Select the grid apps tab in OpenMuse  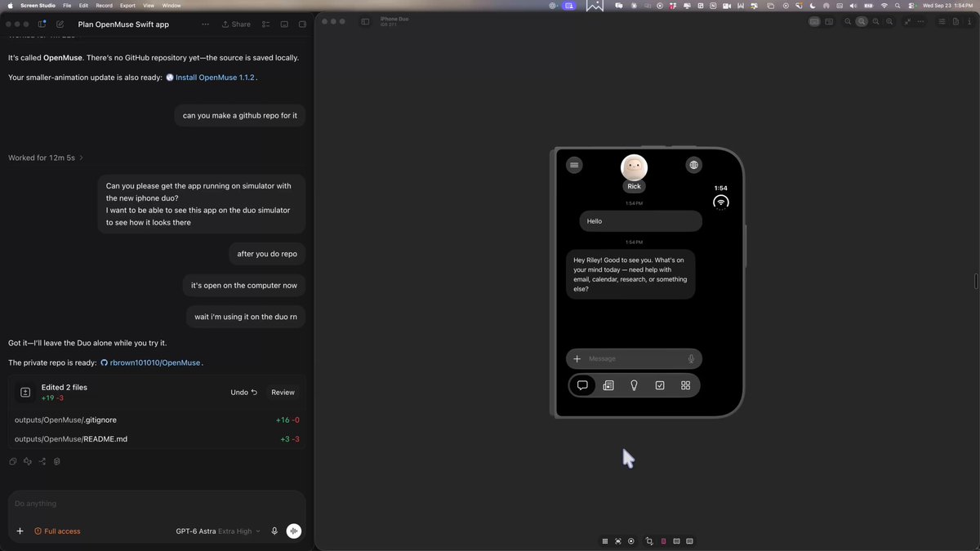click(x=686, y=385)
